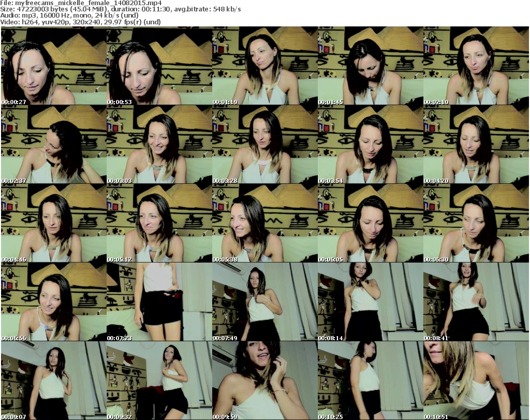This screenshot has width=530, height=420.
Task: Open the frame at 00:06:05
Action: coord(371,223)
